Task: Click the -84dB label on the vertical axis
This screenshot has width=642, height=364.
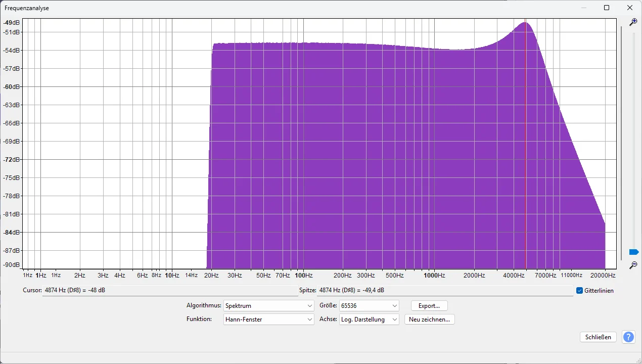Action: tap(12, 232)
